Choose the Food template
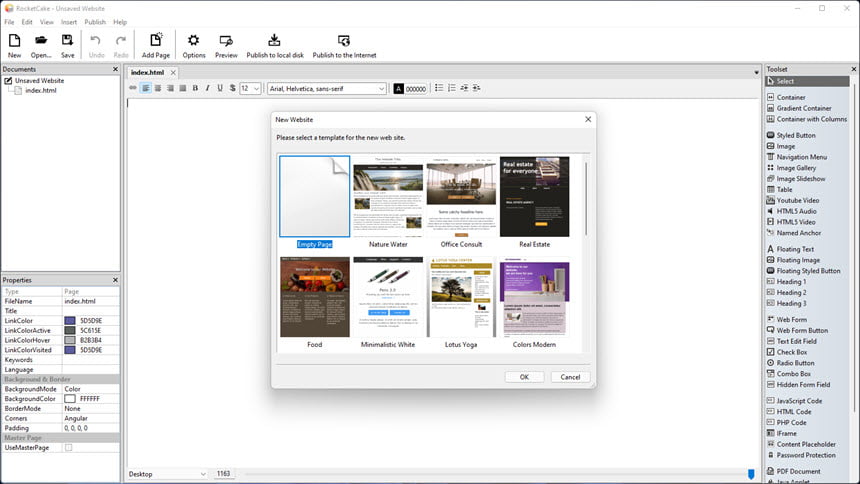The image size is (860, 484). click(x=314, y=302)
